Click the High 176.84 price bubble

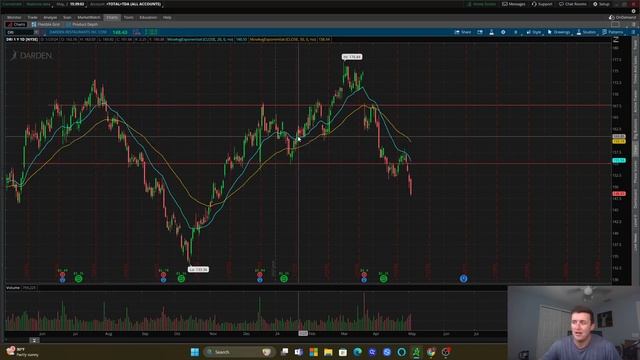[x=351, y=57]
